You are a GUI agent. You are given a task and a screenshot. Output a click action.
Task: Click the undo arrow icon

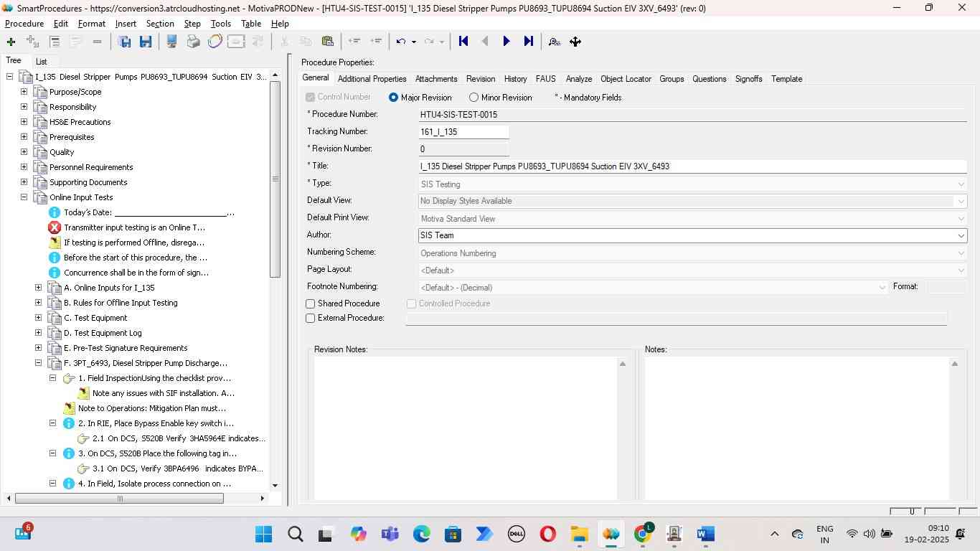[x=401, y=42]
